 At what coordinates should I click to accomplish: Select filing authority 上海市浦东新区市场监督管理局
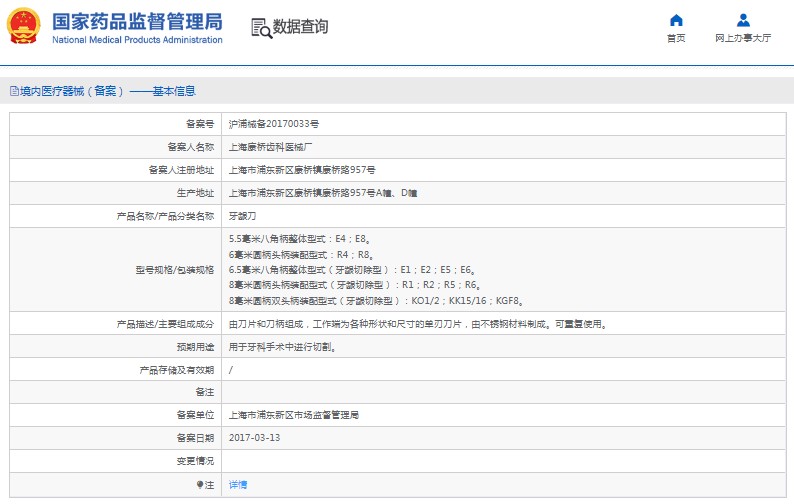point(294,415)
